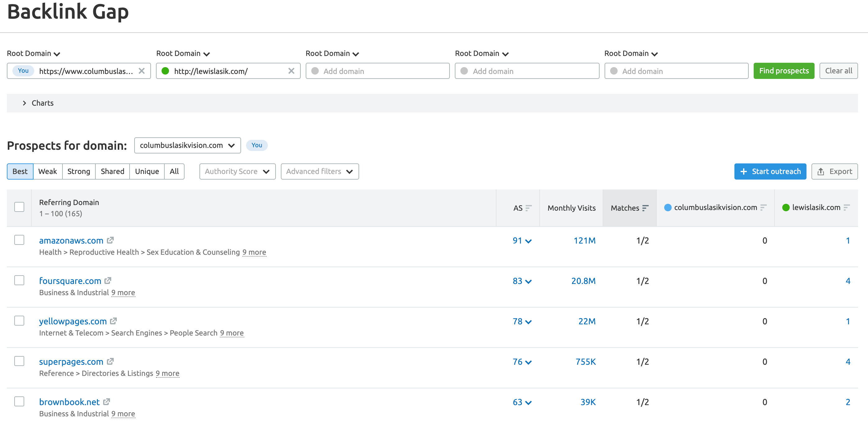This screenshot has height=425, width=868.
Task: Remove the columbuslasikvision domain with X icon
Action: coord(142,71)
